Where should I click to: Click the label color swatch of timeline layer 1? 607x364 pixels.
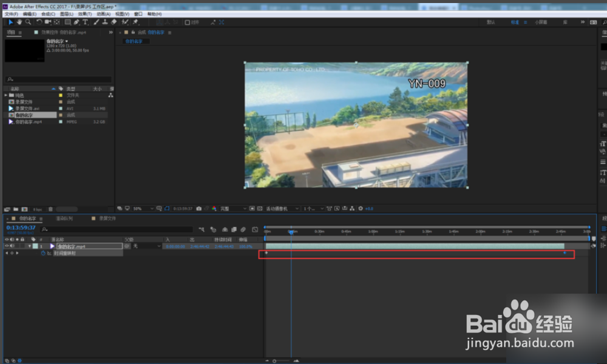(x=35, y=246)
